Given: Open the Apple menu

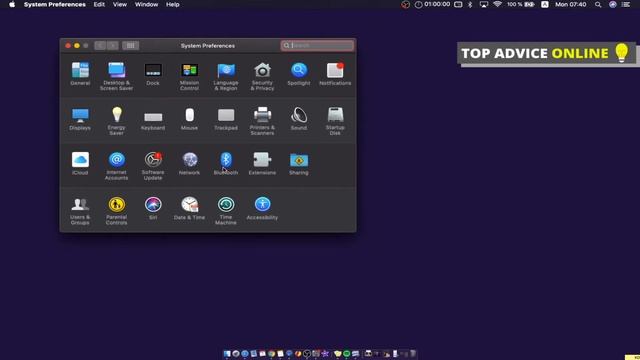Looking at the screenshot, I should pyautogui.click(x=12, y=4).
